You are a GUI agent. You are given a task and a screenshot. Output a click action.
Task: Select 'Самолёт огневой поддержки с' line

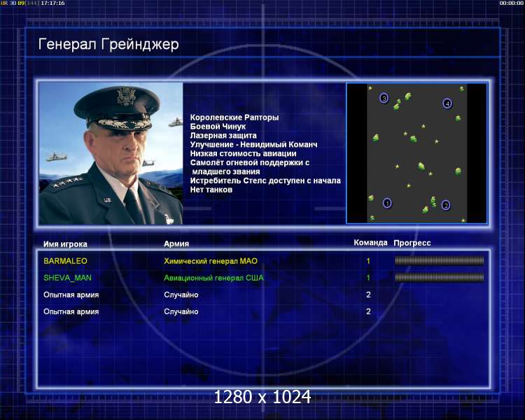click(x=250, y=163)
